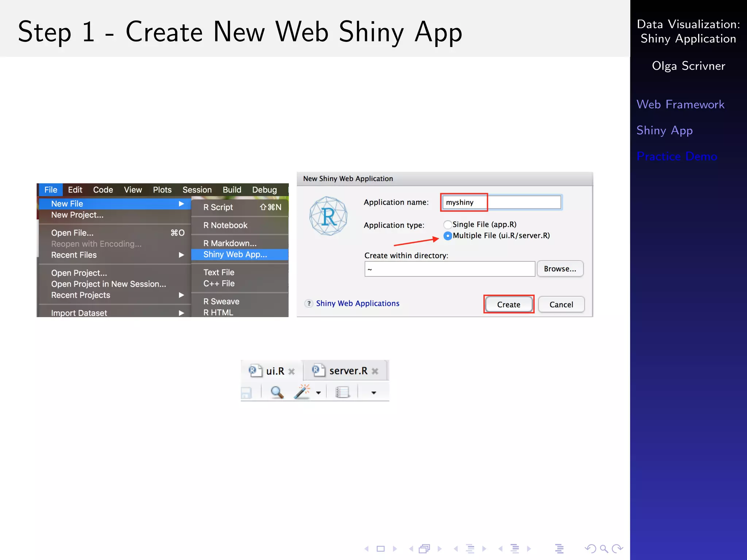Go to Practice Demo section
Viewport: 747px width, 560px height.
[x=677, y=156]
